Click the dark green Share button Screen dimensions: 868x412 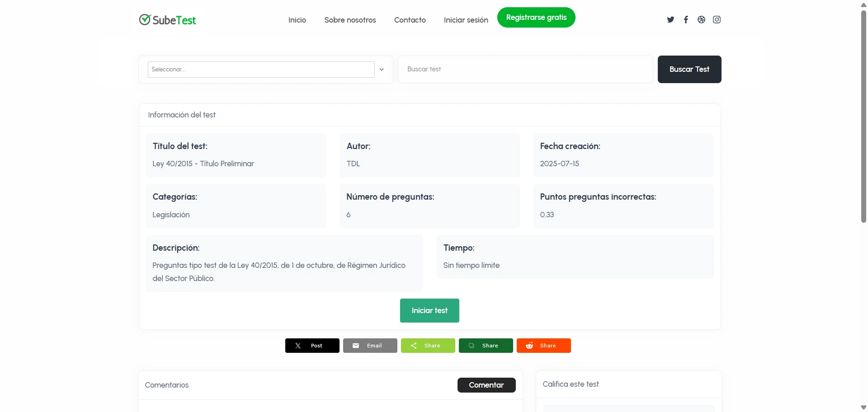click(486, 346)
